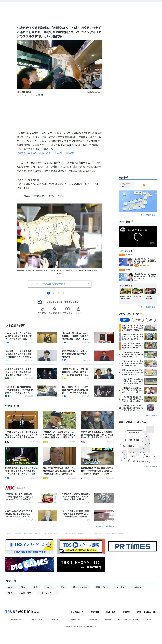Screen dimensions: 162x644
Task: Click the PR TIMES banner
Action: tap(132, 546)
